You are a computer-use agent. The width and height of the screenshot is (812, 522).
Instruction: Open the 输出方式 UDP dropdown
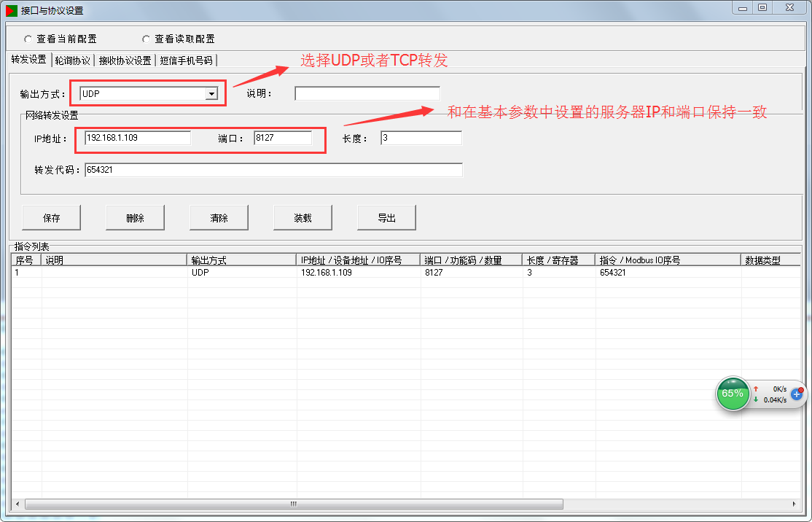[x=211, y=93]
